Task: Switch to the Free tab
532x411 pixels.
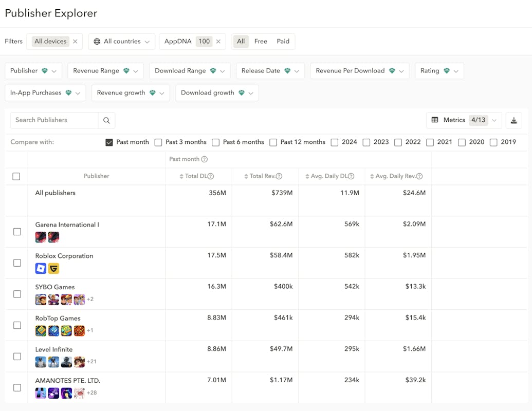Action: click(261, 42)
